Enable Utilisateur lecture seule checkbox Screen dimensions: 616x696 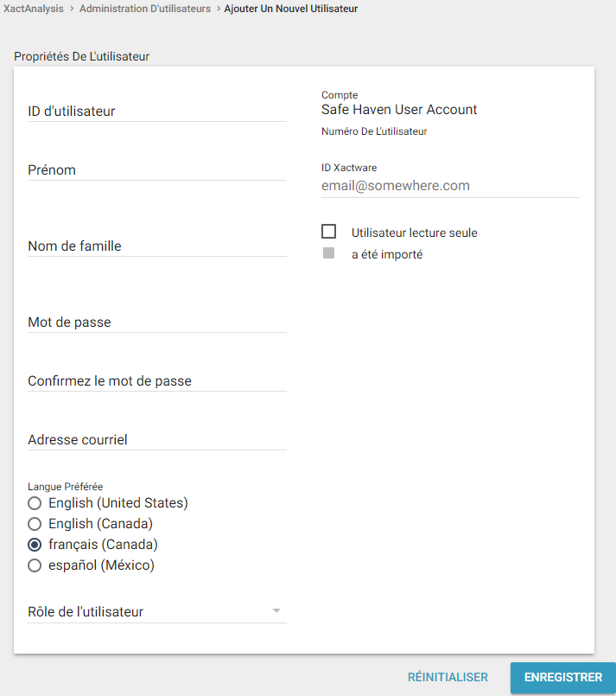(328, 232)
